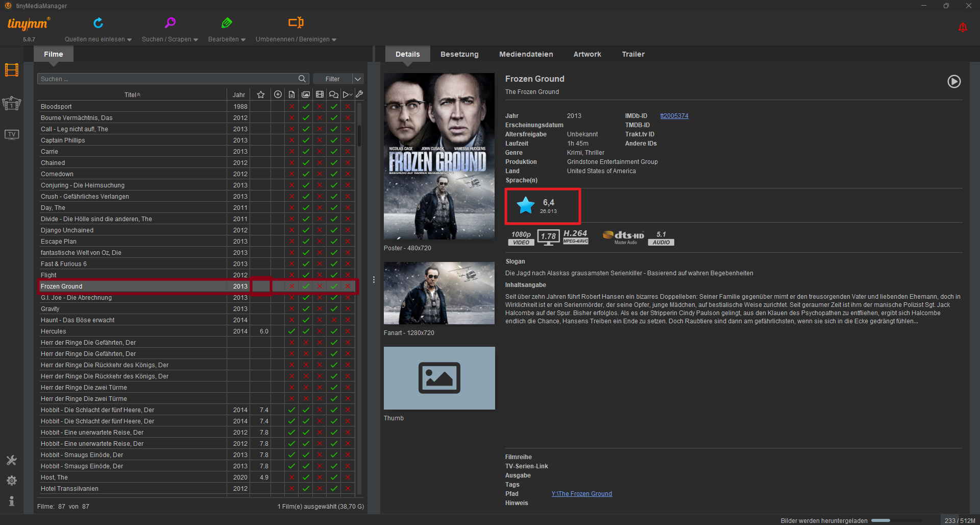Screen dimensions: 980x525
Task: Switch to the Artwork tab
Action: [587, 54]
